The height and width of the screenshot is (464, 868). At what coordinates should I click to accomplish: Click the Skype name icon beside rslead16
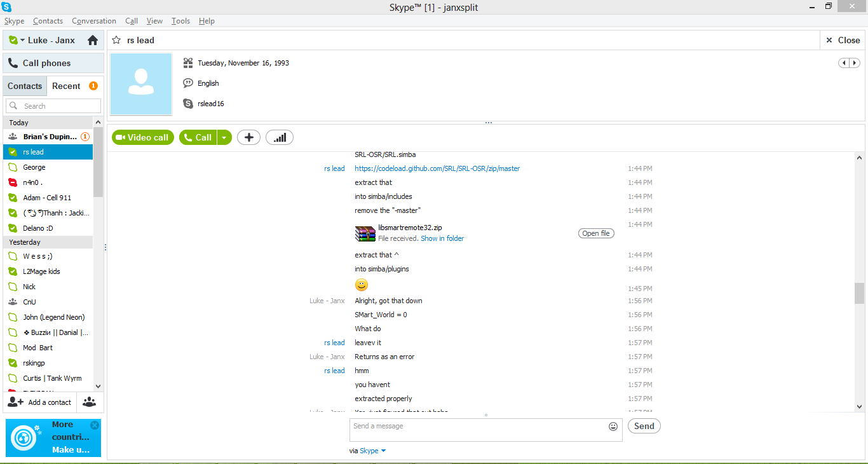(188, 104)
